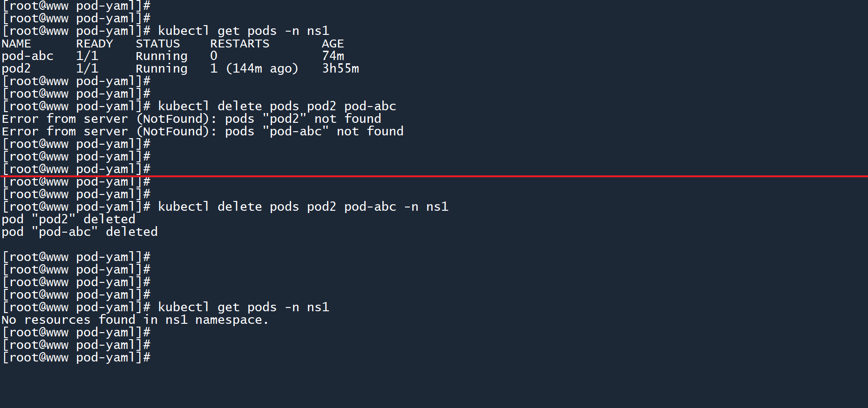Click the red horizontal divider line
The height and width of the screenshot is (408, 868).
click(x=434, y=176)
